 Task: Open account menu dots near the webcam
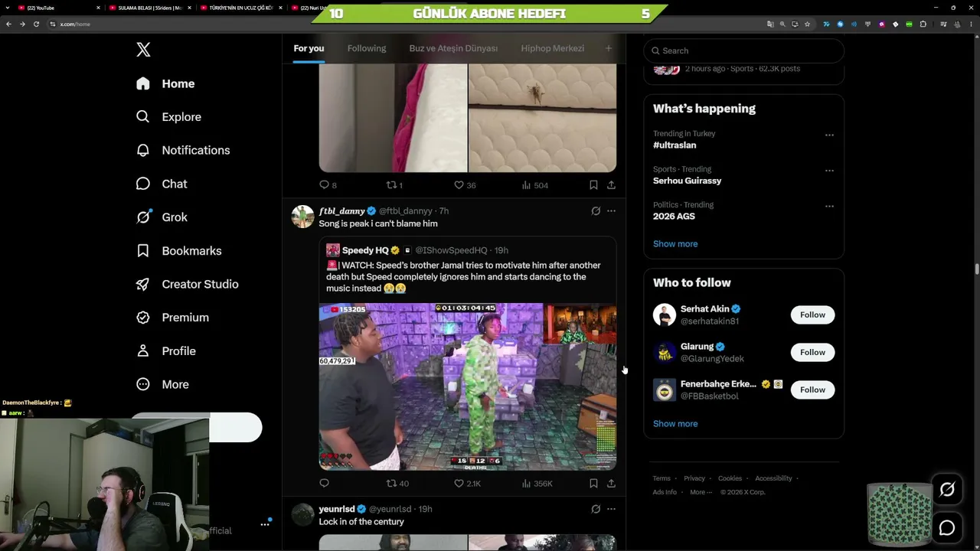click(265, 523)
